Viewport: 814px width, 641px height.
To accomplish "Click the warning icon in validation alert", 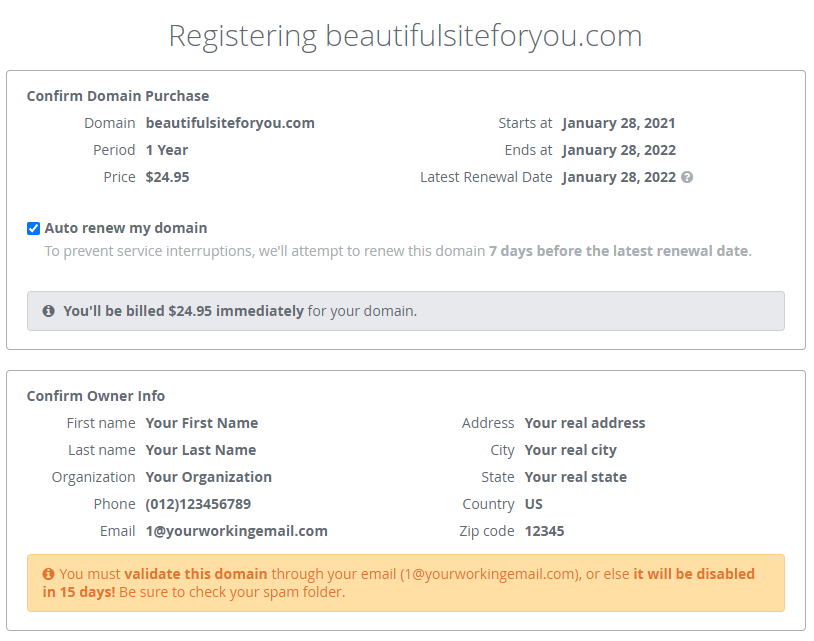I will click(x=48, y=574).
